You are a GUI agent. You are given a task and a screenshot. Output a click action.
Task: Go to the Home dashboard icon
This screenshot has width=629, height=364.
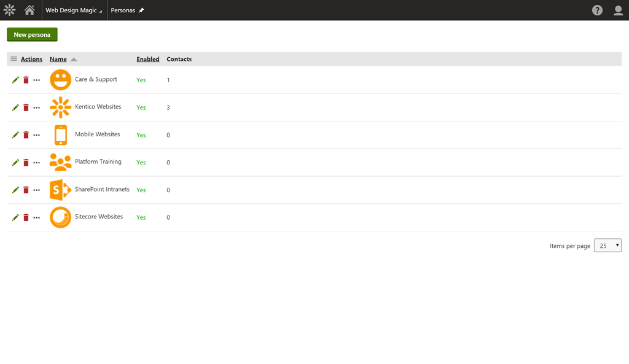[29, 10]
